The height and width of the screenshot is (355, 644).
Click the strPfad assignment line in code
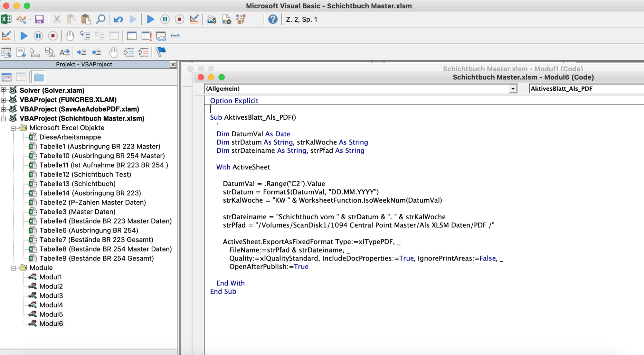tap(358, 225)
